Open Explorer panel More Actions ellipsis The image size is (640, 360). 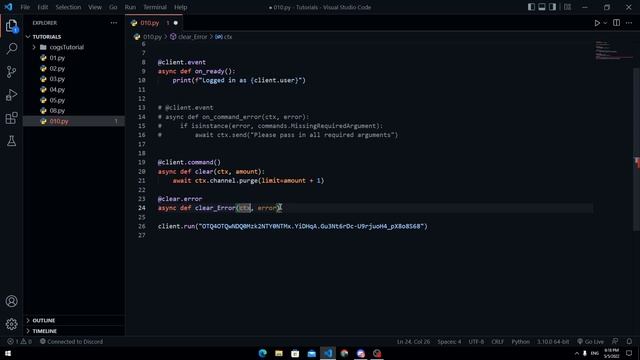(113, 23)
